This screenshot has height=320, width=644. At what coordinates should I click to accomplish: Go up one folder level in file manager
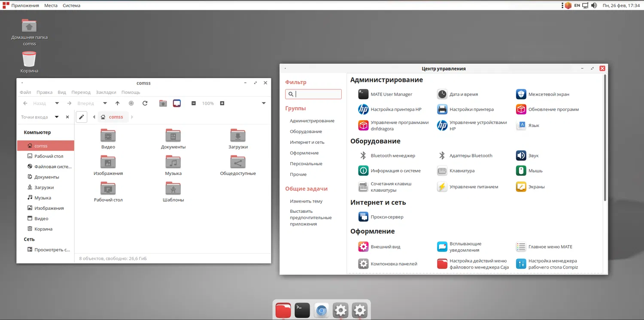pyautogui.click(x=117, y=103)
